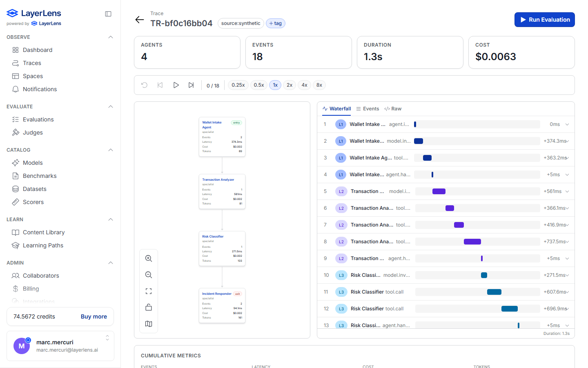Go back with the left arrow
This screenshot has height=368, width=588.
140,20
